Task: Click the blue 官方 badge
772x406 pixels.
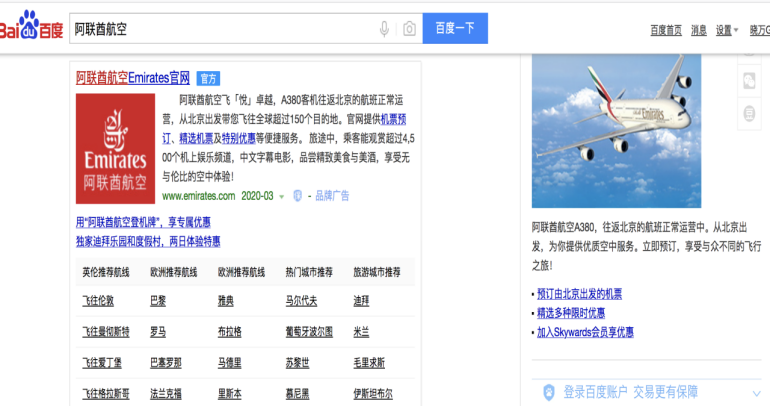Action: click(x=208, y=78)
